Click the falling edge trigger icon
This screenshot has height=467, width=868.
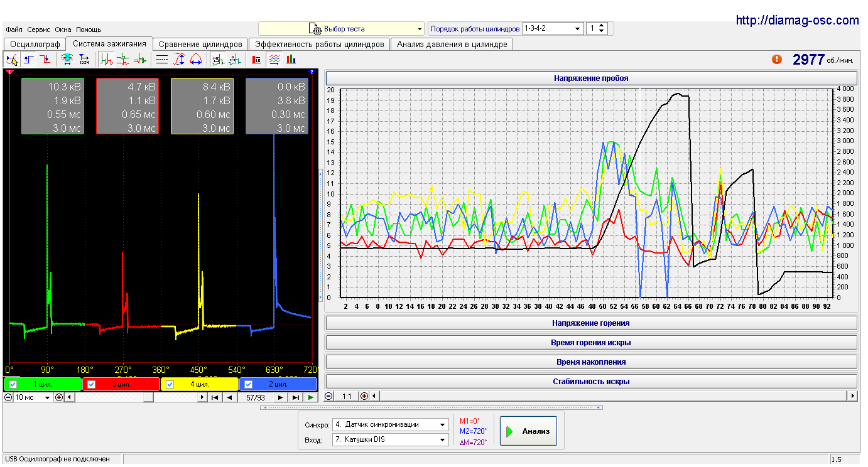[45, 60]
